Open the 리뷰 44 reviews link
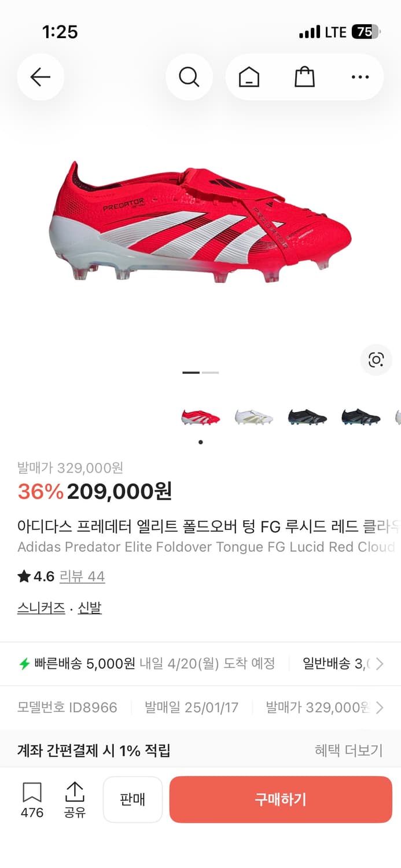 [x=82, y=576]
